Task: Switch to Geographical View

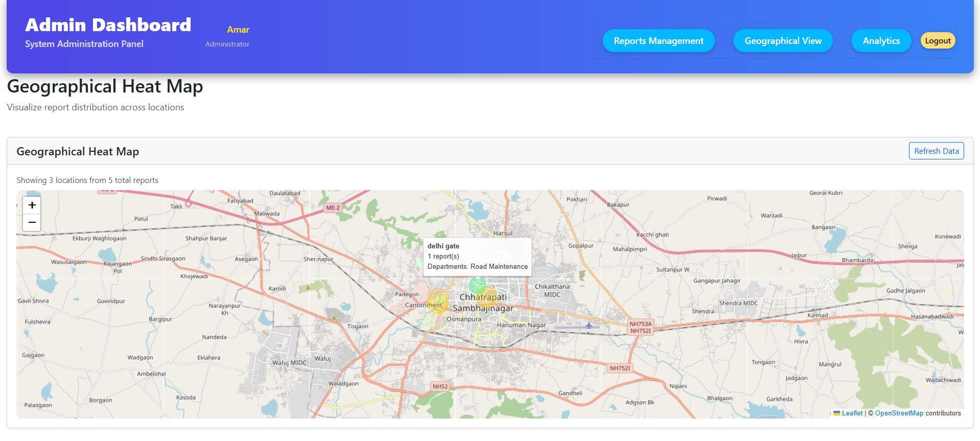Action: 782,41
